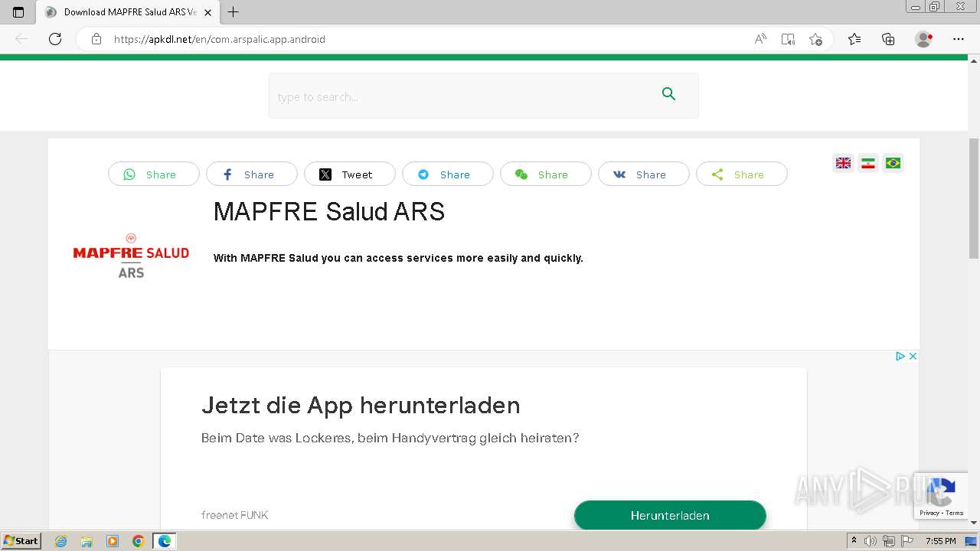Enter Immersive Reader from the address bar
Viewport: 980px width, 551px height.
[x=788, y=39]
